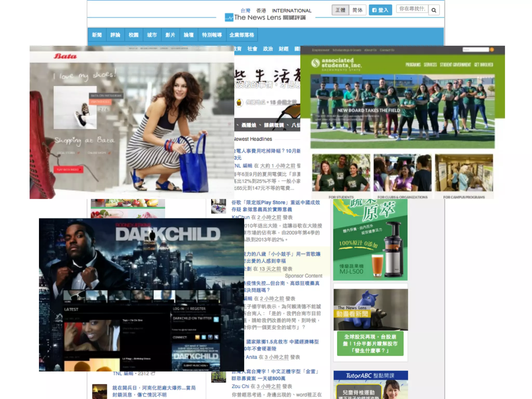Switch to 正體 traditional Chinese
532x399 pixels.
340,10
